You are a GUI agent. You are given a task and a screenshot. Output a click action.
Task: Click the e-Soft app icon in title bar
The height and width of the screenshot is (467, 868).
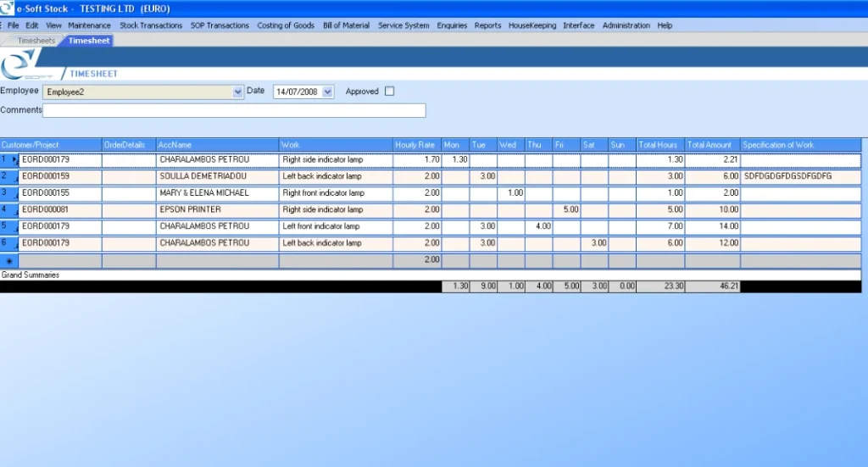(7, 8)
